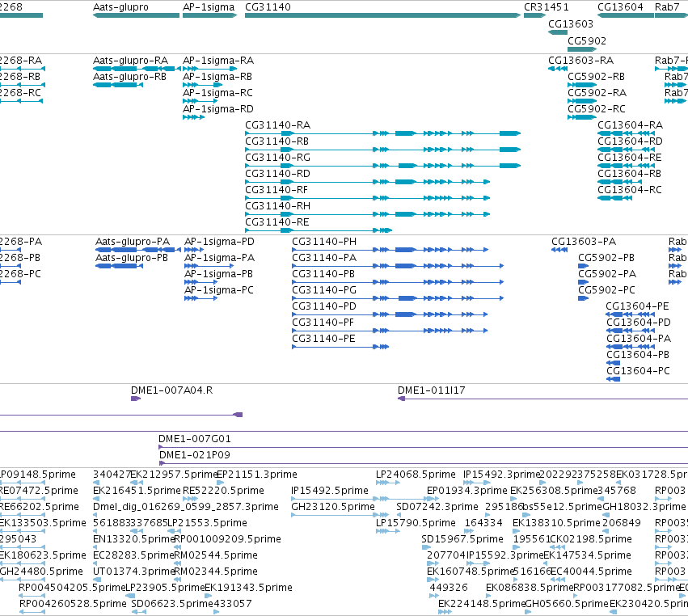The image size is (688, 616).
Task: Select the DME1-021P09 clone label
Action: coord(194,455)
